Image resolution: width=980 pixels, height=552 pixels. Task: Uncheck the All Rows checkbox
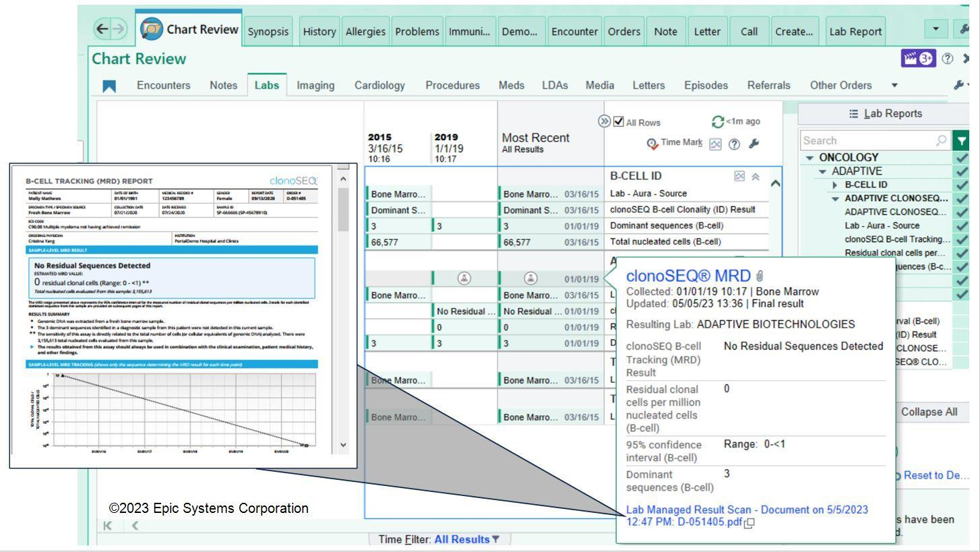click(617, 122)
